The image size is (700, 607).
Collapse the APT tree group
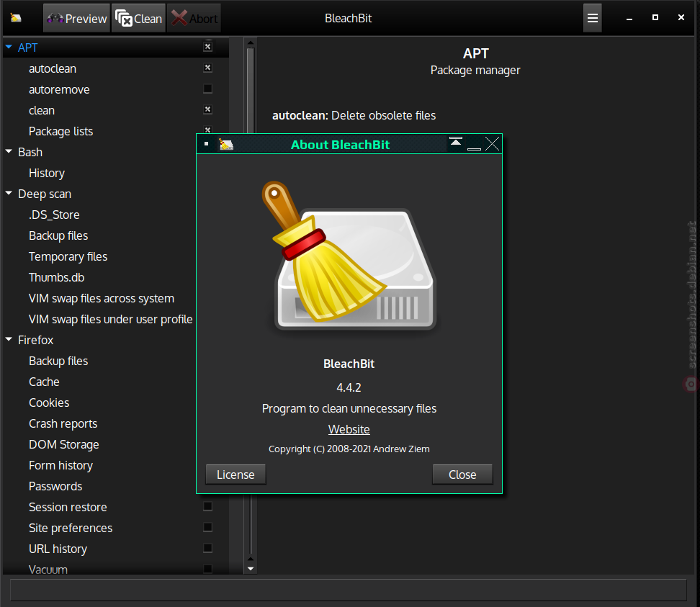pos(9,46)
